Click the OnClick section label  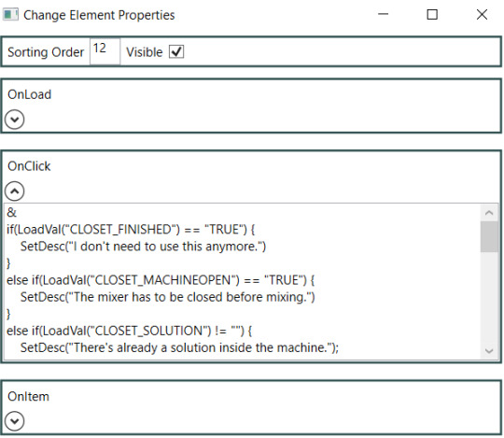(29, 166)
